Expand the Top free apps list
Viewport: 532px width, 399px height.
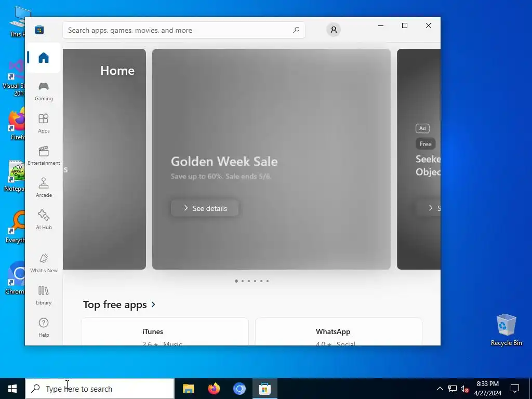click(153, 304)
